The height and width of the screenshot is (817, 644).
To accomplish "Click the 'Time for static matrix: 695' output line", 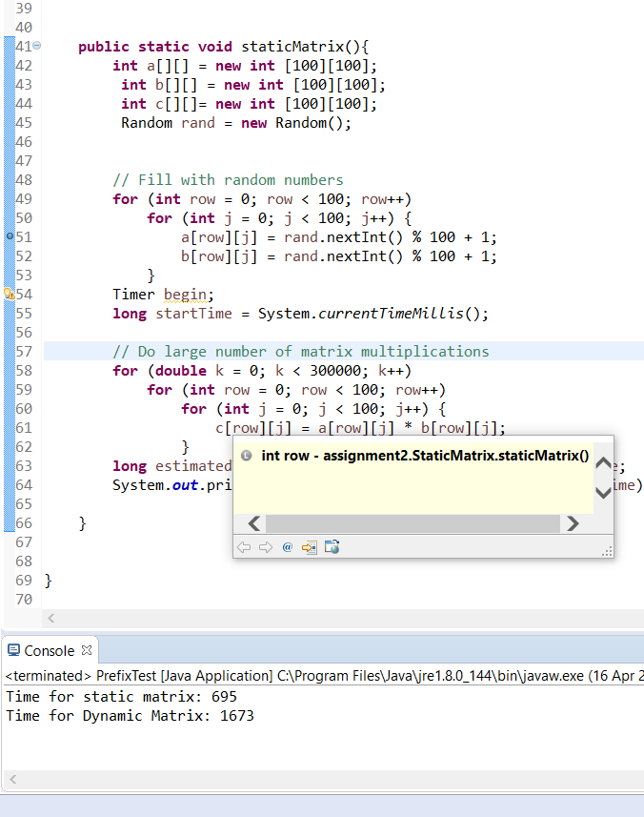I will [x=121, y=697].
